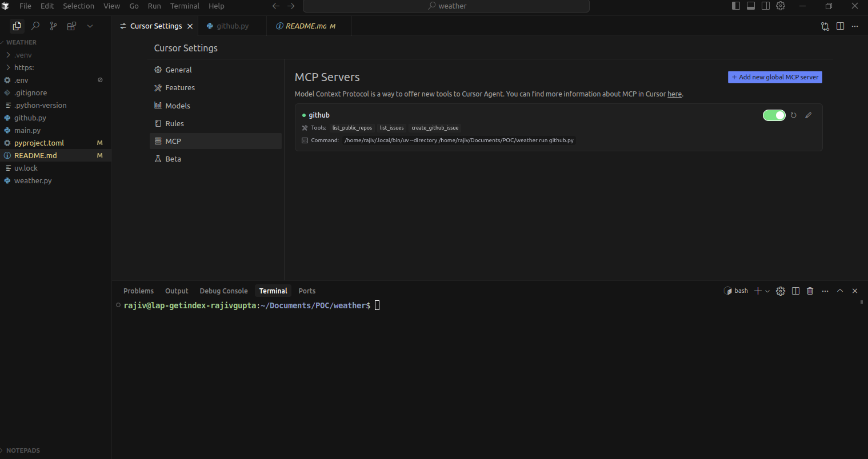The width and height of the screenshot is (868, 459).
Task: Open the .gitignore file
Action: [x=55, y=92]
